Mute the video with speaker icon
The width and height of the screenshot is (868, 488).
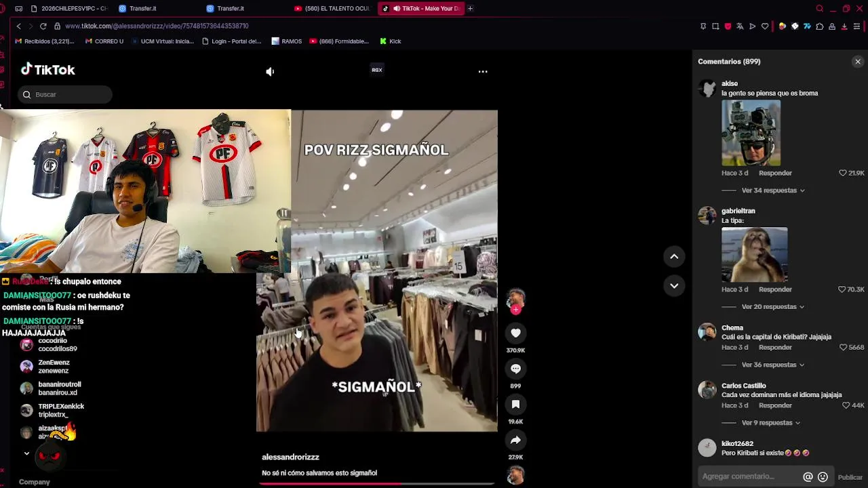click(270, 71)
